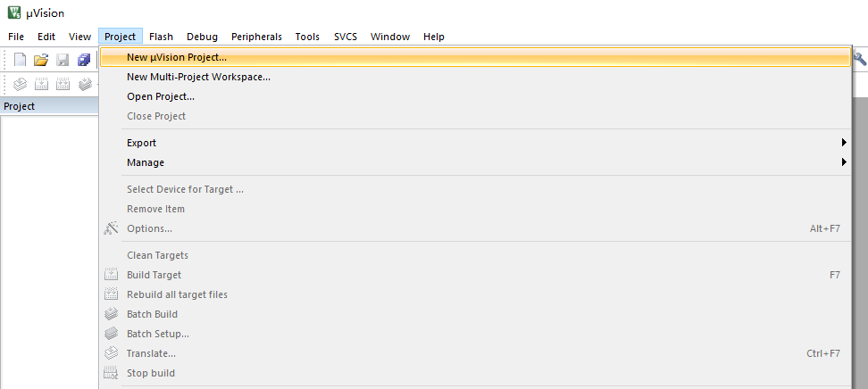Click the Build icon in the build toolbar
Image resolution: width=868 pixels, height=389 pixels.
41,84
